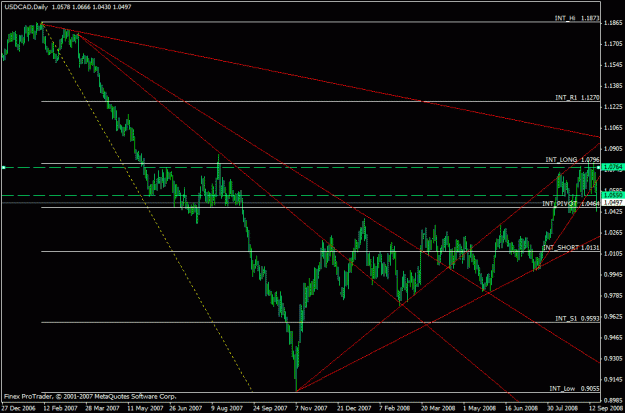Click 0.9945 on the price axis
Viewport: 625px width, 413px height.
(x=613, y=275)
